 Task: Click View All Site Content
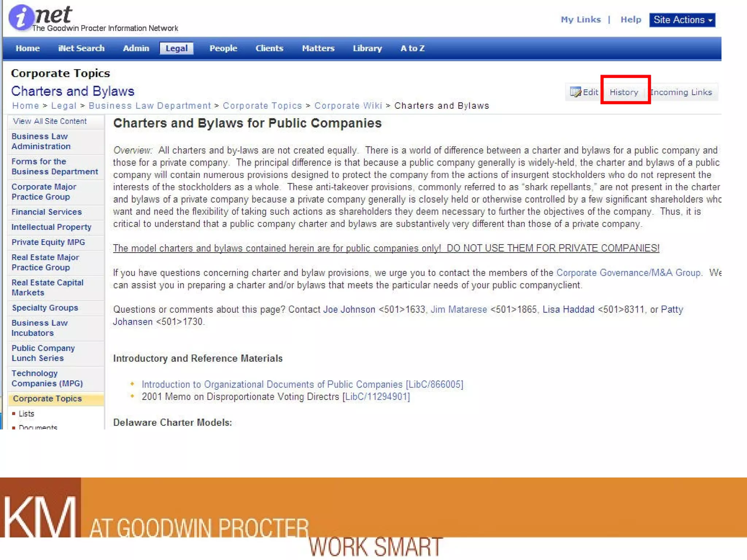(50, 121)
